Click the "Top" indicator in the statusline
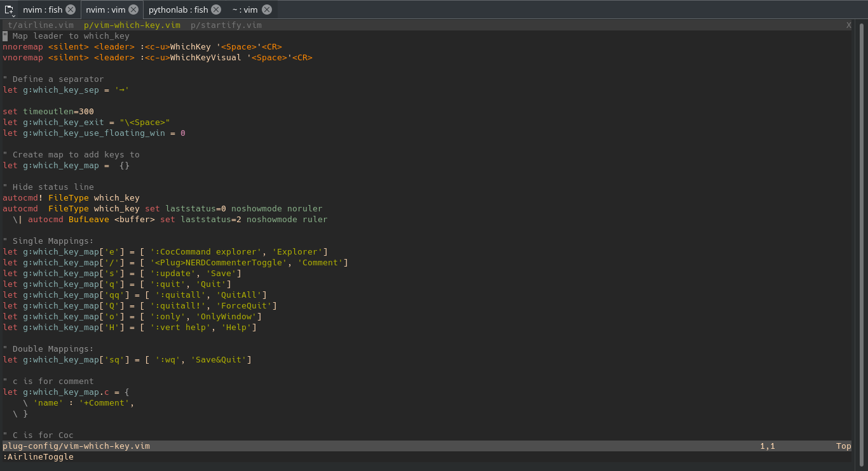 pos(843,446)
